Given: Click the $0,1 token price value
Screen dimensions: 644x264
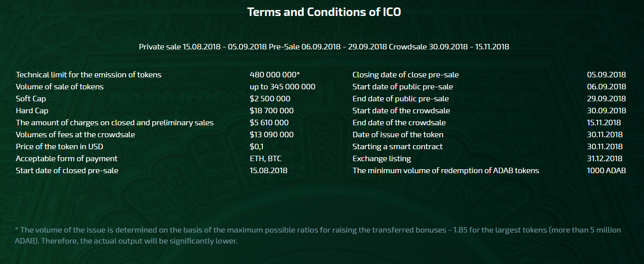Looking at the screenshot, I should pos(256,147).
